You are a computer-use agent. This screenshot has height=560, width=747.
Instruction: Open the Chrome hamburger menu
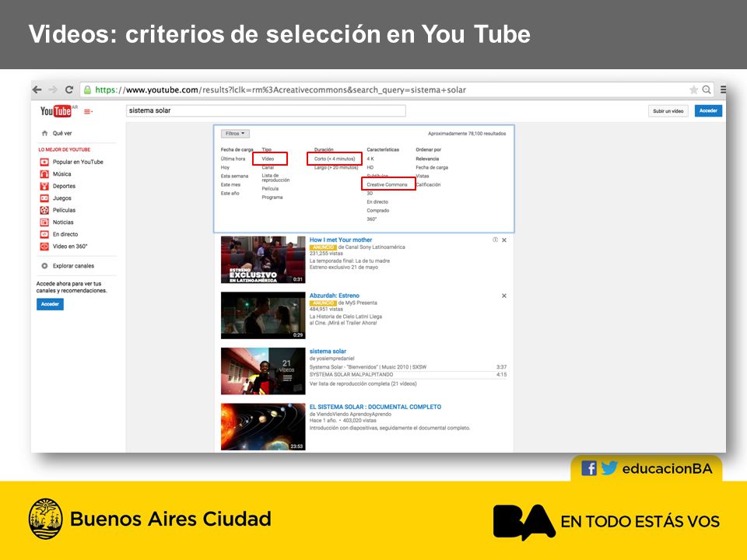723,89
